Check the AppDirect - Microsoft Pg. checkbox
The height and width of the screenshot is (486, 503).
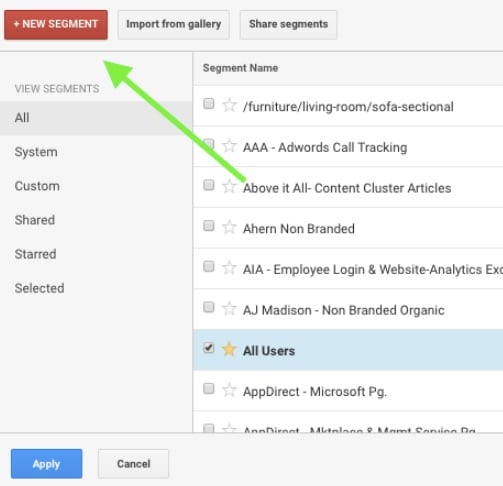point(209,388)
